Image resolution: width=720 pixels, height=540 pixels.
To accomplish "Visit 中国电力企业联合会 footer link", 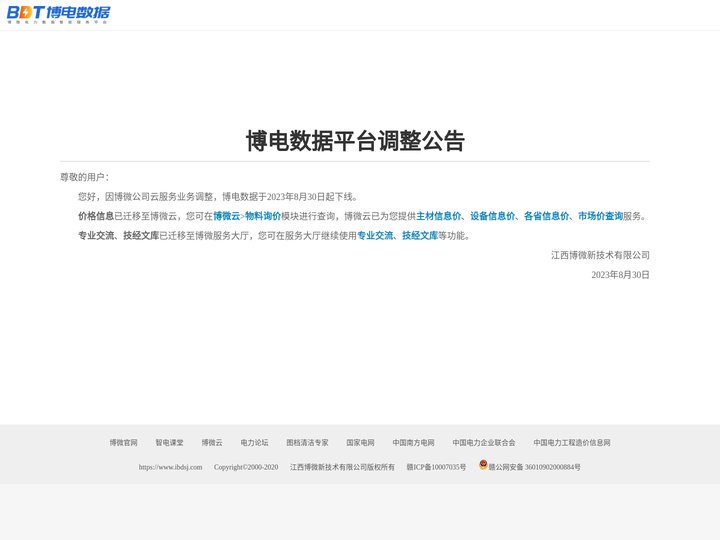I will 484,443.
